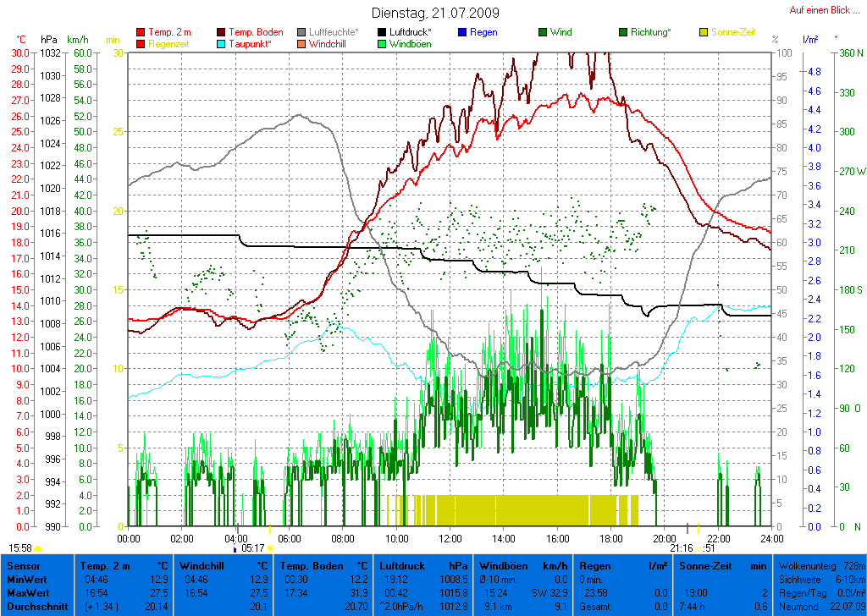867x616 pixels.
Task: Click the dark red Temp. Boden swatch
Action: click(x=222, y=32)
